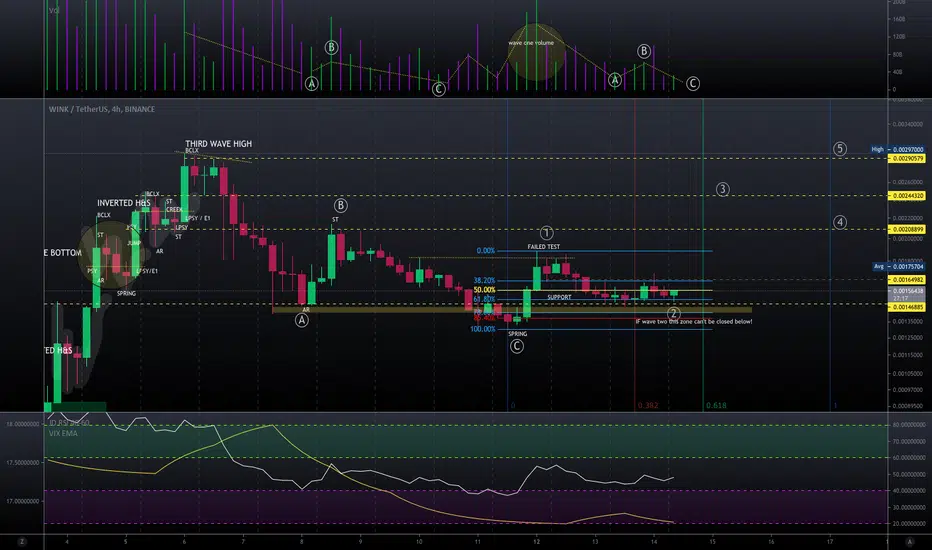Select the circled 5 wave marker
Viewport: 932px width, 550px height.
point(839,149)
